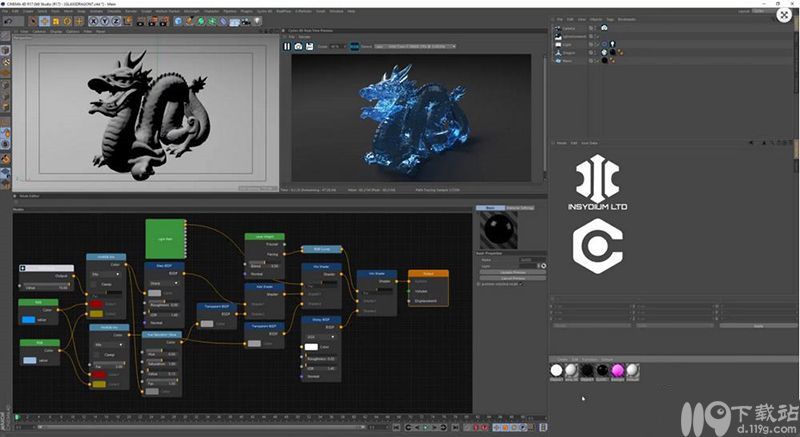The image size is (800, 437).
Task: Select the first white material ball
Action: 557,371
